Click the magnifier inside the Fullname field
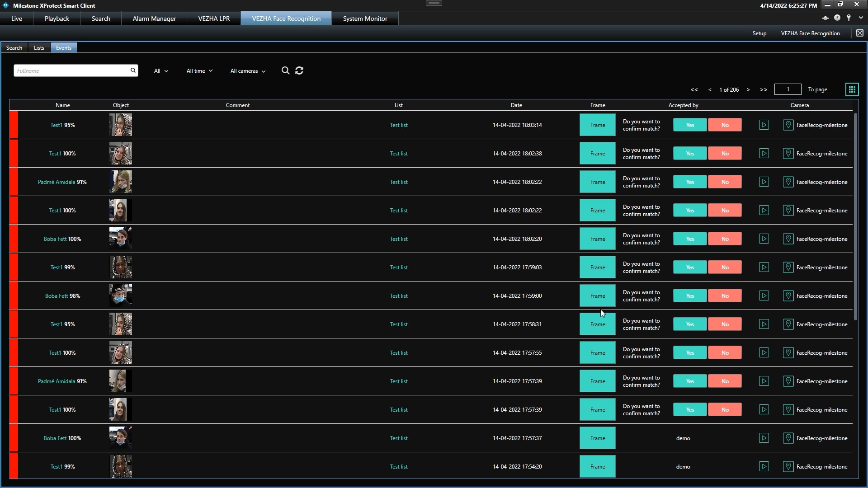Image resolution: width=868 pixels, height=488 pixels. click(133, 70)
